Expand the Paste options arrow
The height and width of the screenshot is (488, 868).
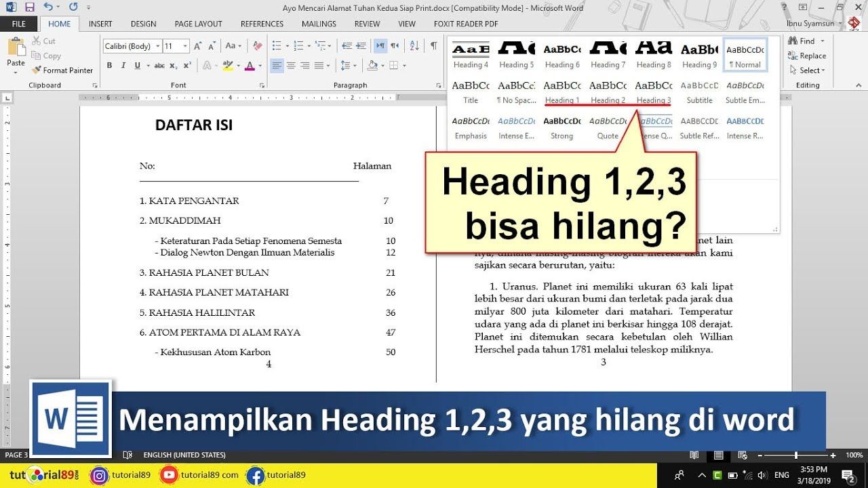(x=16, y=72)
